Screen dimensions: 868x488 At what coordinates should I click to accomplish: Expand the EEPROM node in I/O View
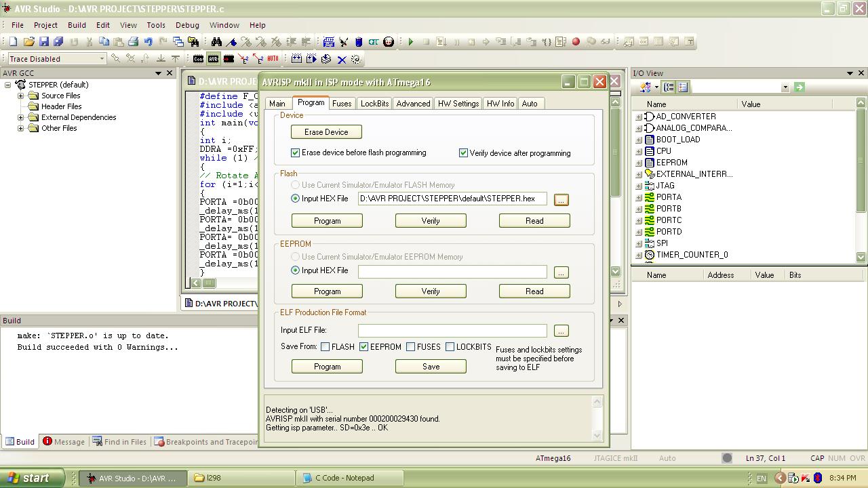click(x=638, y=163)
